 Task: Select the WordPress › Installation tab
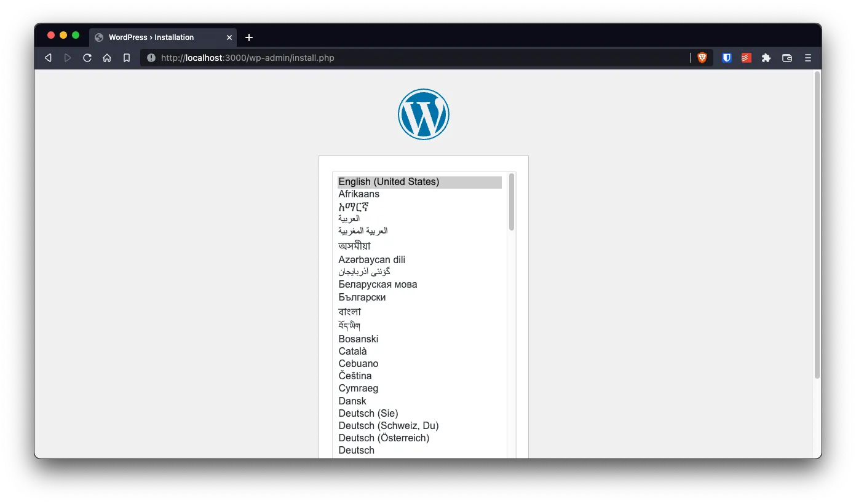tap(163, 37)
